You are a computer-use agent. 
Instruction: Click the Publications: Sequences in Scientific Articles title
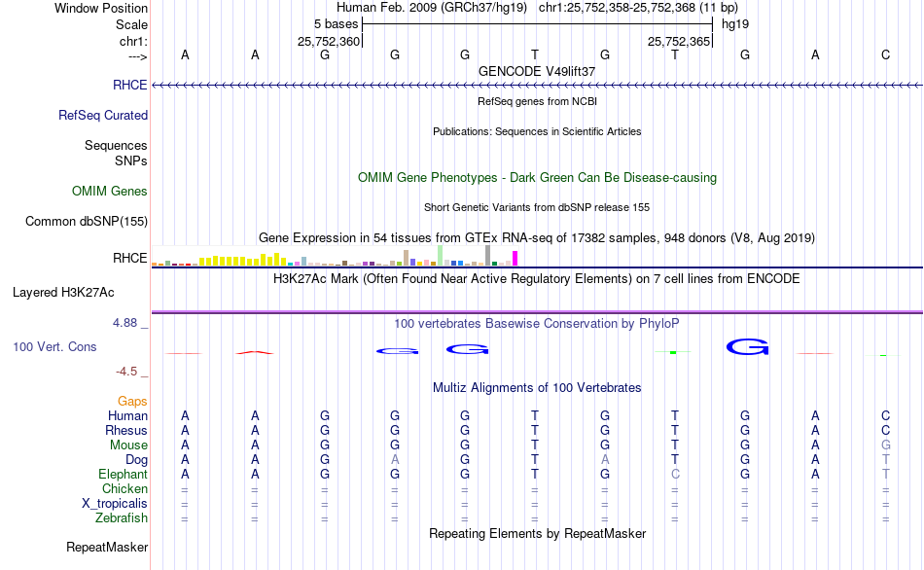tap(537, 131)
